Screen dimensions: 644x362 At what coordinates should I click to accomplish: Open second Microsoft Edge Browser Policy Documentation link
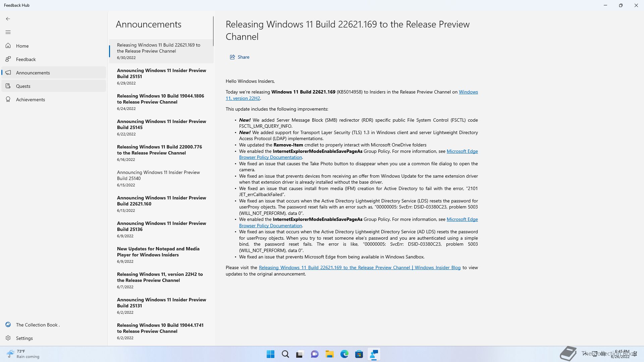(462, 219)
